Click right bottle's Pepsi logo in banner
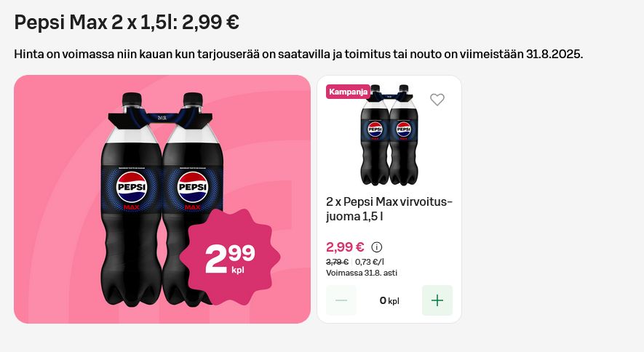644x352 pixels. [193, 187]
